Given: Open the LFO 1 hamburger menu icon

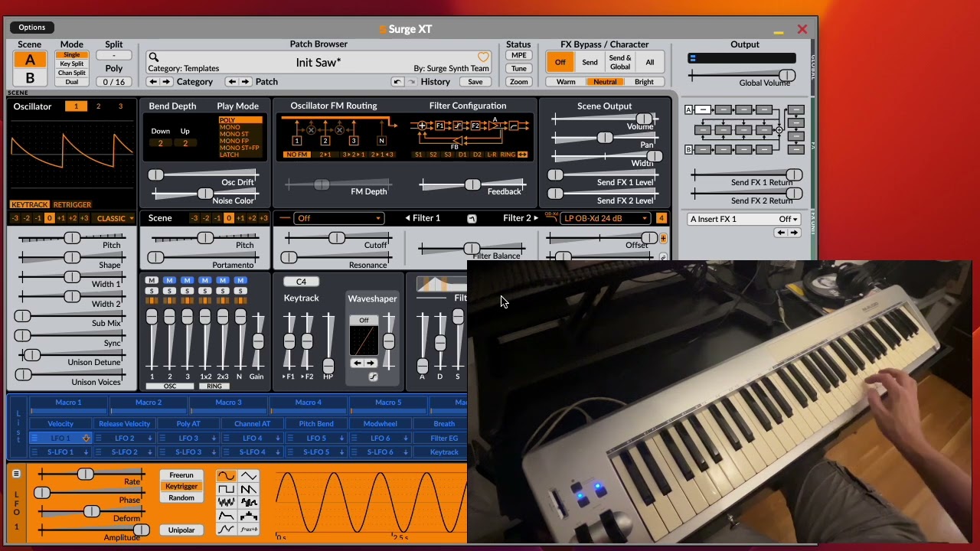Looking at the screenshot, I should (16, 474).
